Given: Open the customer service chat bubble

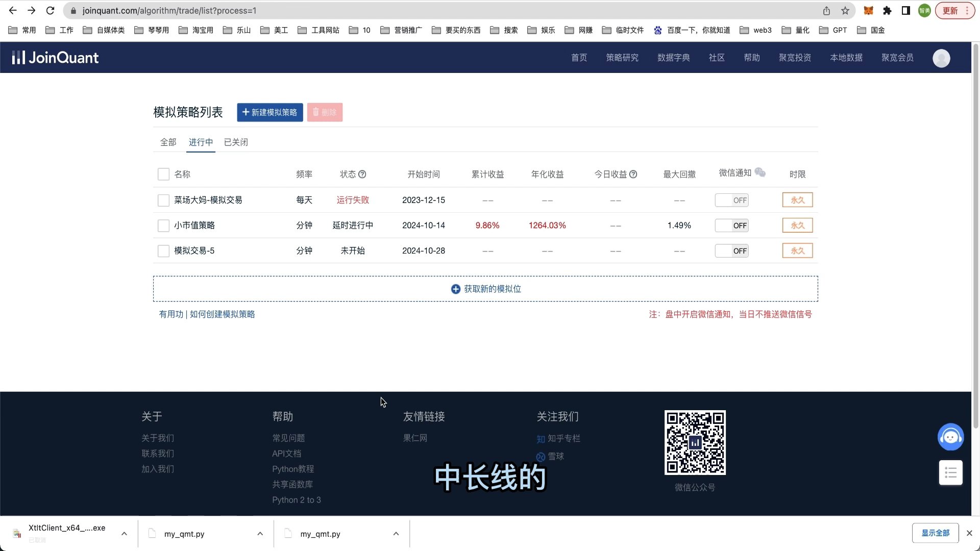Looking at the screenshot, I should [x=950, y=437].
